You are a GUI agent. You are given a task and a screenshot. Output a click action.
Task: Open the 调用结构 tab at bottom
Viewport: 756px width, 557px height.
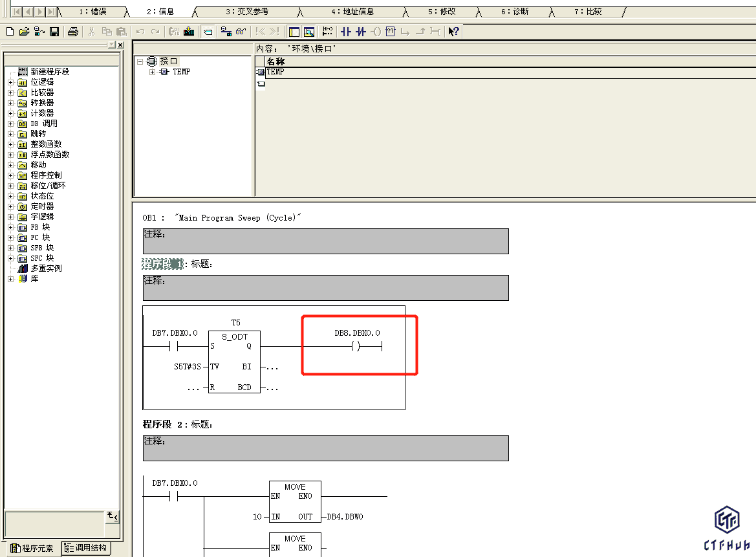point(86,549)
